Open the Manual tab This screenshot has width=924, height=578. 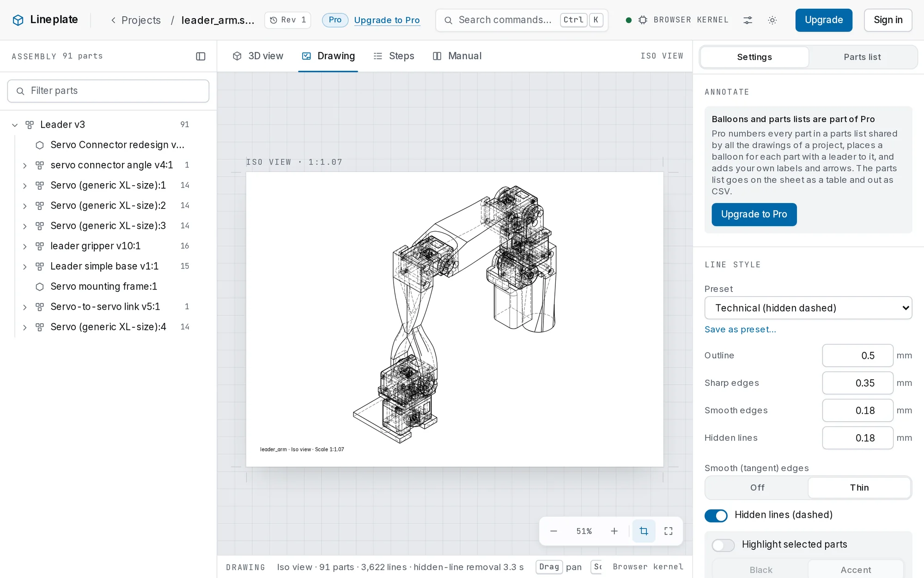[457, 56]
